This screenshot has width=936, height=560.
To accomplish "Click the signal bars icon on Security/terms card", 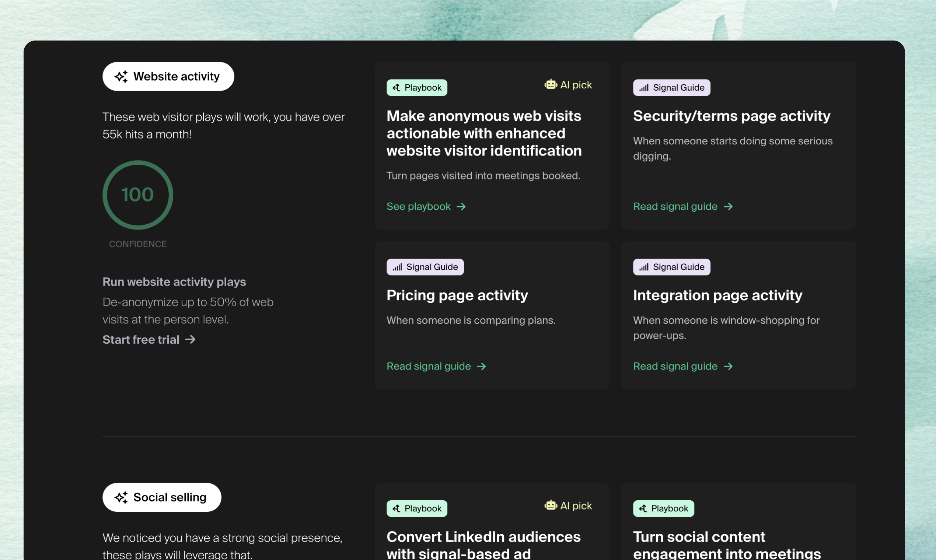I will coord(643,88).
